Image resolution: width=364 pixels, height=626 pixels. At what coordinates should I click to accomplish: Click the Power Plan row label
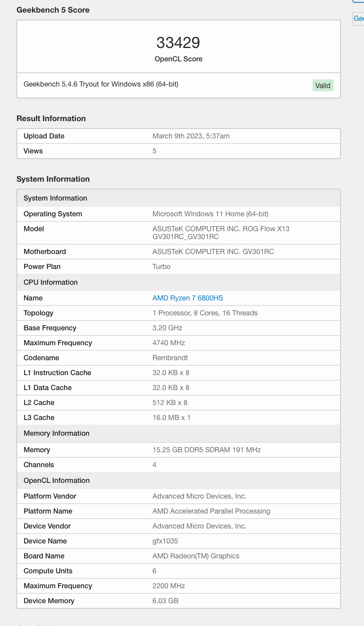click(42, 267)
